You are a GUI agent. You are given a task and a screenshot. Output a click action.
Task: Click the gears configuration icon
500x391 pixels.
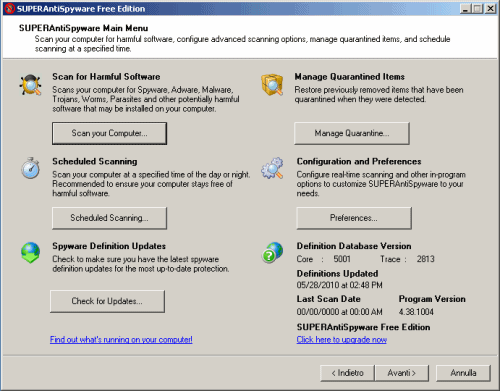pyautogui.click(x=272, y=168)
